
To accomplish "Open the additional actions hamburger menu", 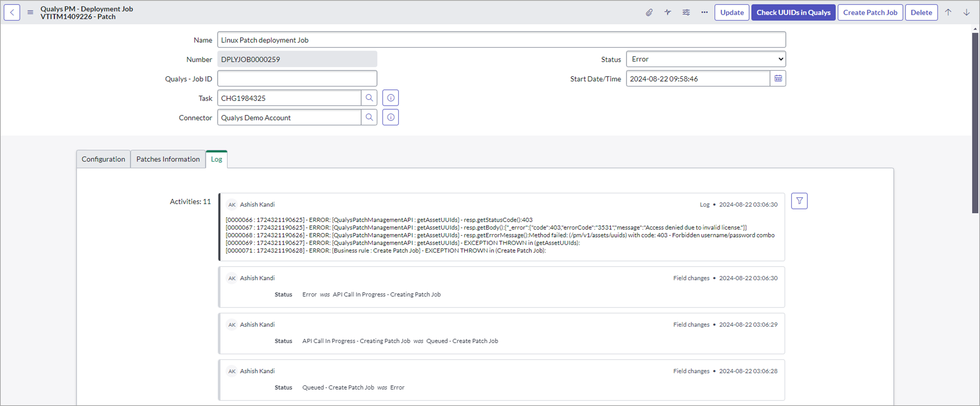I will click(30, 12).
